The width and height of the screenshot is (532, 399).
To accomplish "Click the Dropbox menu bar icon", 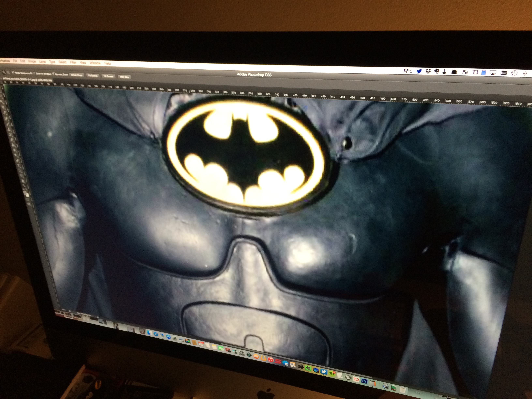I will (x=428, y=71).
